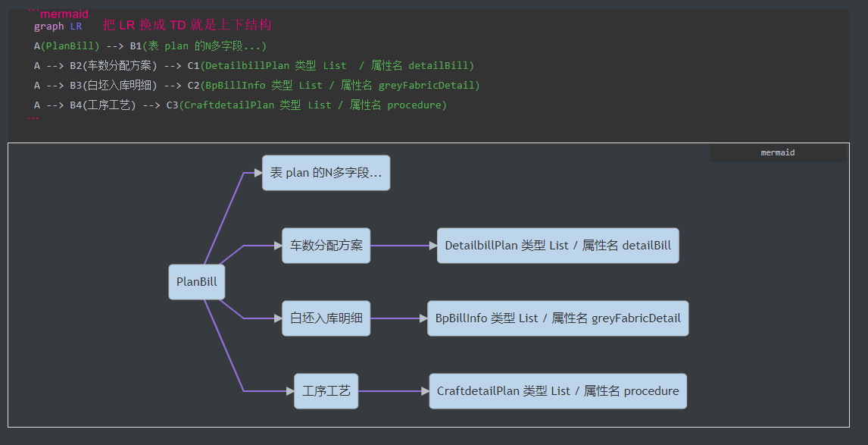Click 'A(PlanBill)' in the code block
Image resolution: width=868 pixels, height=445 pixels.
point(67,46)
